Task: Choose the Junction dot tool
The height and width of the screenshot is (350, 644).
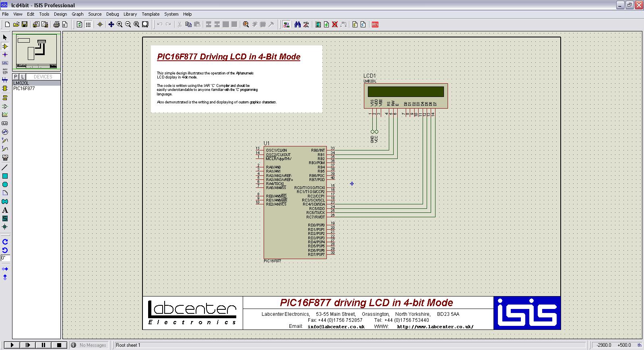Action: click(x=5, y=55)
